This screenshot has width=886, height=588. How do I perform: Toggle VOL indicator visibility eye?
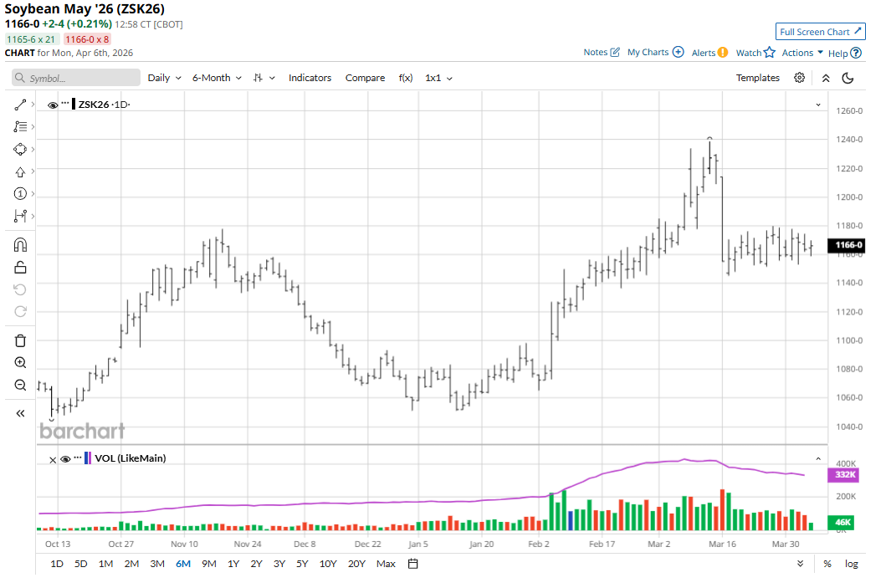tap(65, 459)
